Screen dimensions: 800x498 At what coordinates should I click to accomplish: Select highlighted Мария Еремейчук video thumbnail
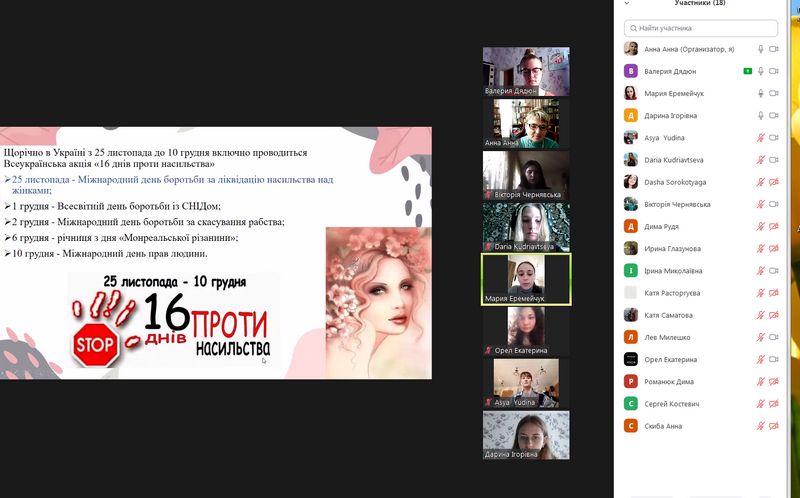pyautogui.click(x=526, y=279)
